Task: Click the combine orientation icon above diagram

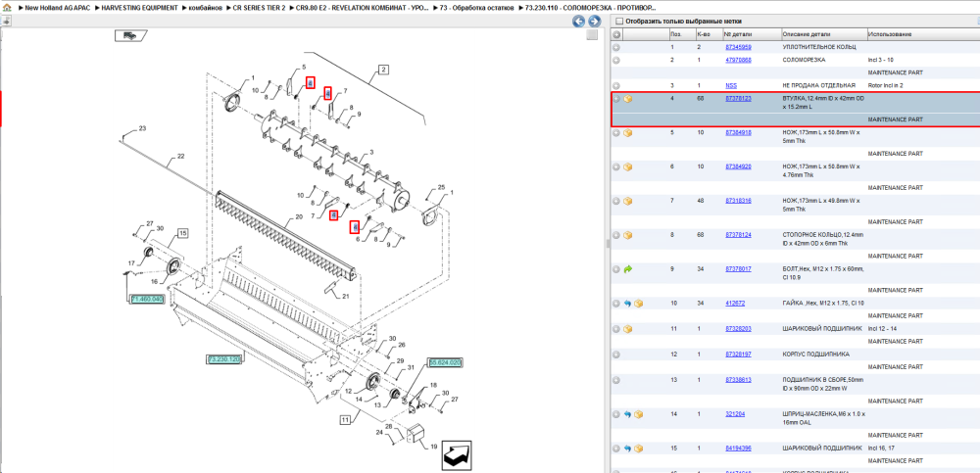Action: pos(130,35)
